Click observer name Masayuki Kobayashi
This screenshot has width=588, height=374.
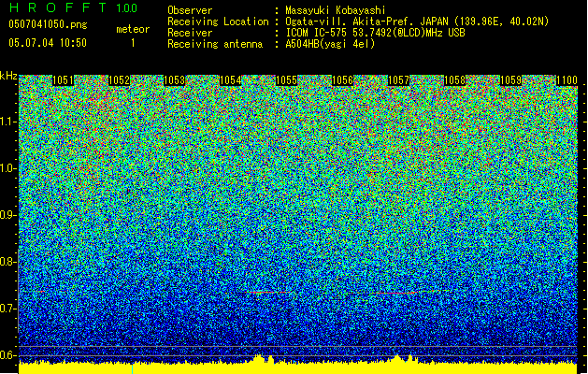pyautogui.click(x=336, y=10)
